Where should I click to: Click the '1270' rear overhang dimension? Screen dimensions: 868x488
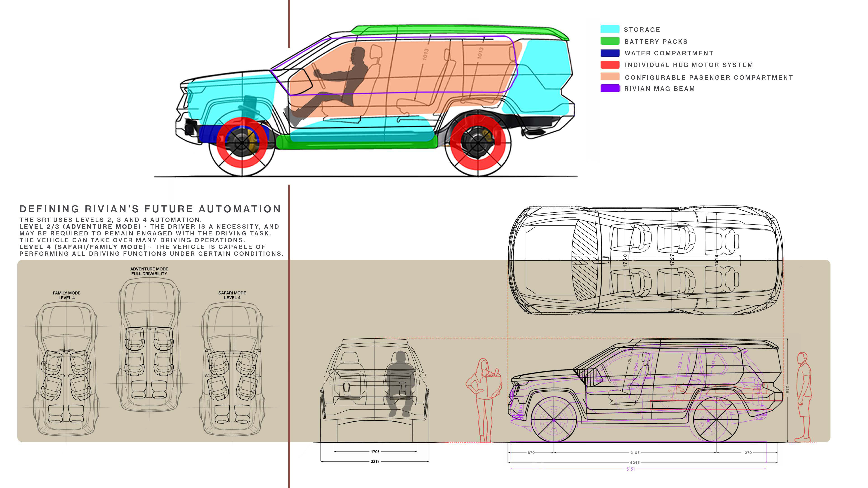coord(747,453)
